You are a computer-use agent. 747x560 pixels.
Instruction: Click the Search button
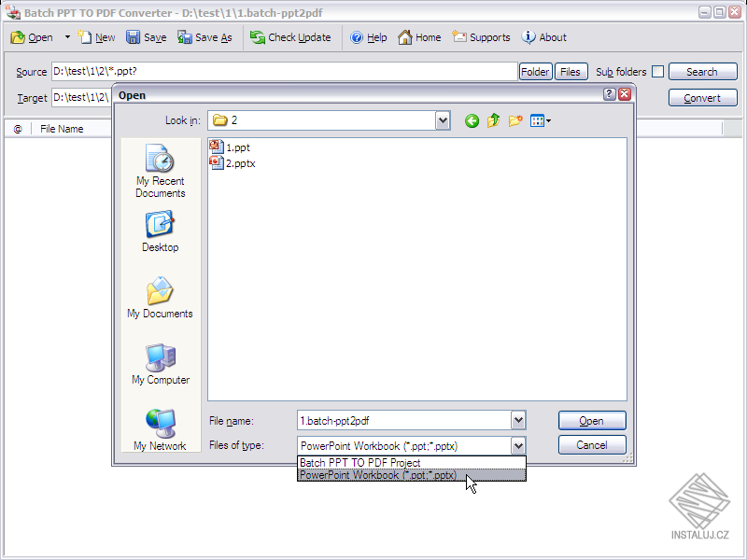point(702,71)
